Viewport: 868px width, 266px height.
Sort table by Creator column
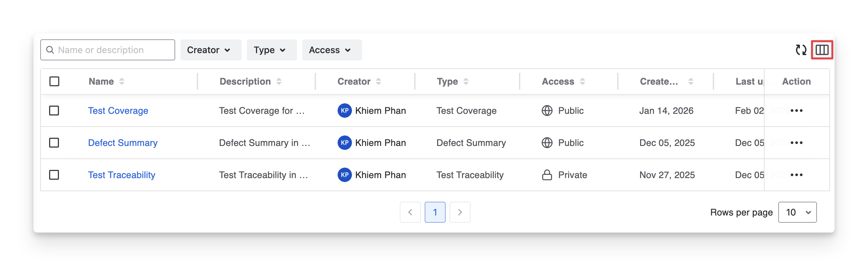379,81
